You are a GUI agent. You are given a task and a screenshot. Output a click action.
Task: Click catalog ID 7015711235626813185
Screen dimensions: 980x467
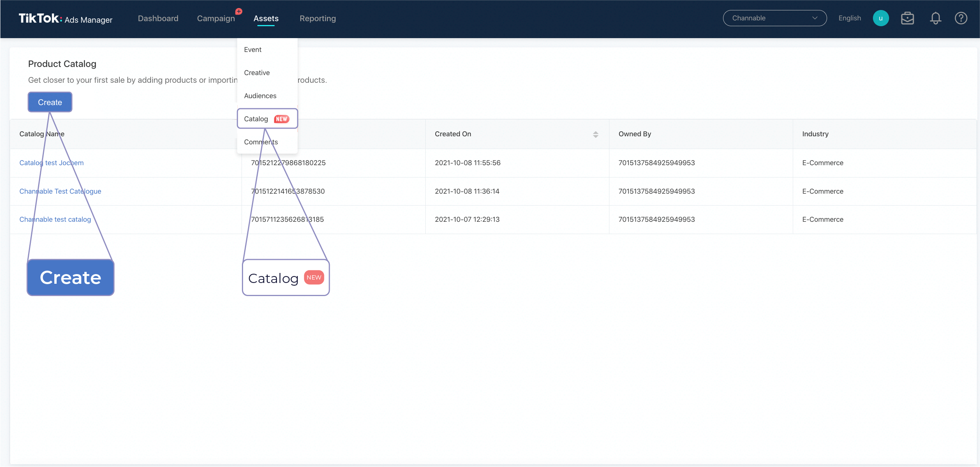click(x=287, y=219)
